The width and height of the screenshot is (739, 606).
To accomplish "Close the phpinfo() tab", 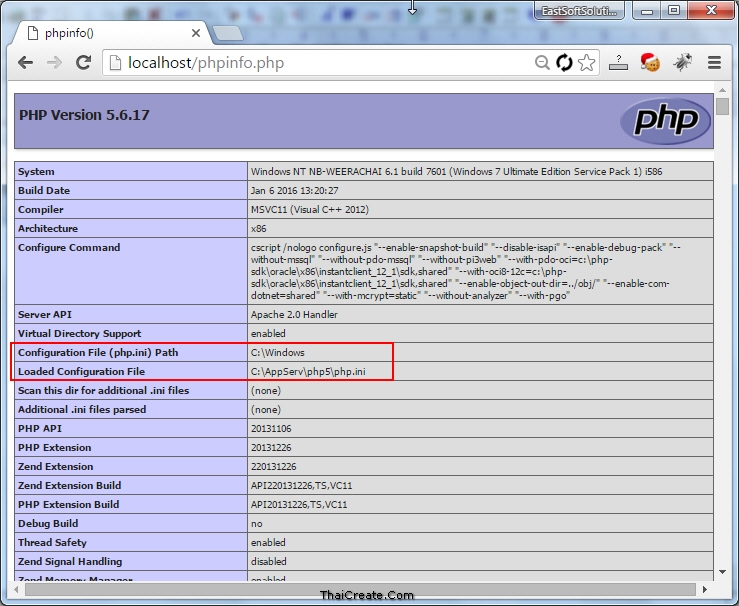I will (196, 33).
